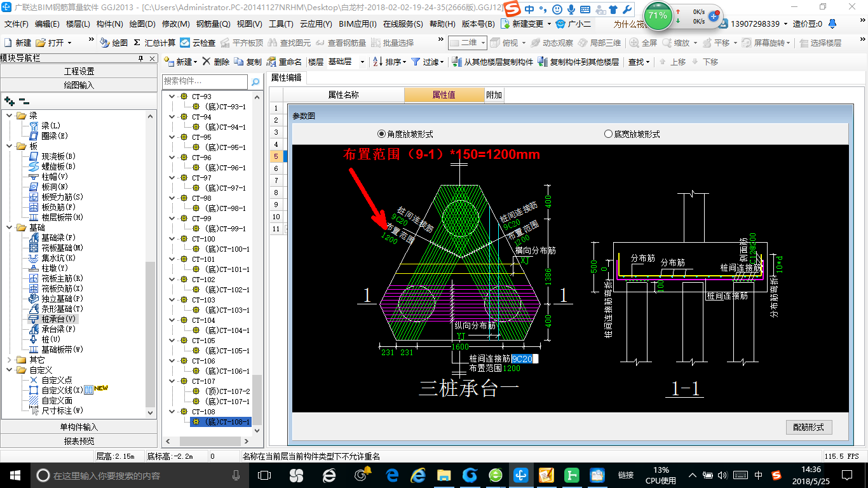
Task: Launch 云检查 cloud check
Action: point(198,43)
